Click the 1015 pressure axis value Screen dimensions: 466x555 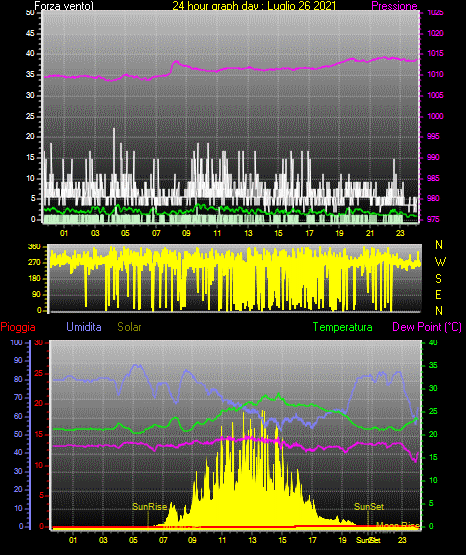coord(435,54)
